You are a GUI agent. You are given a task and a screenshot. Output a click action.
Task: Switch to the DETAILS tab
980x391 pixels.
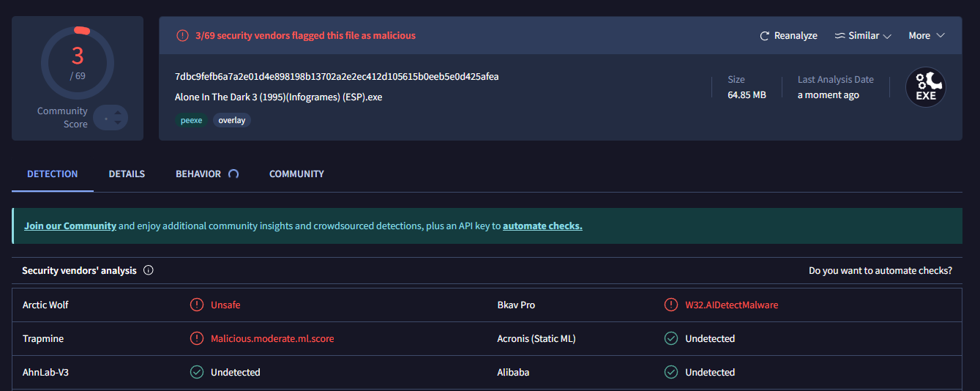[x=127, y=174]
